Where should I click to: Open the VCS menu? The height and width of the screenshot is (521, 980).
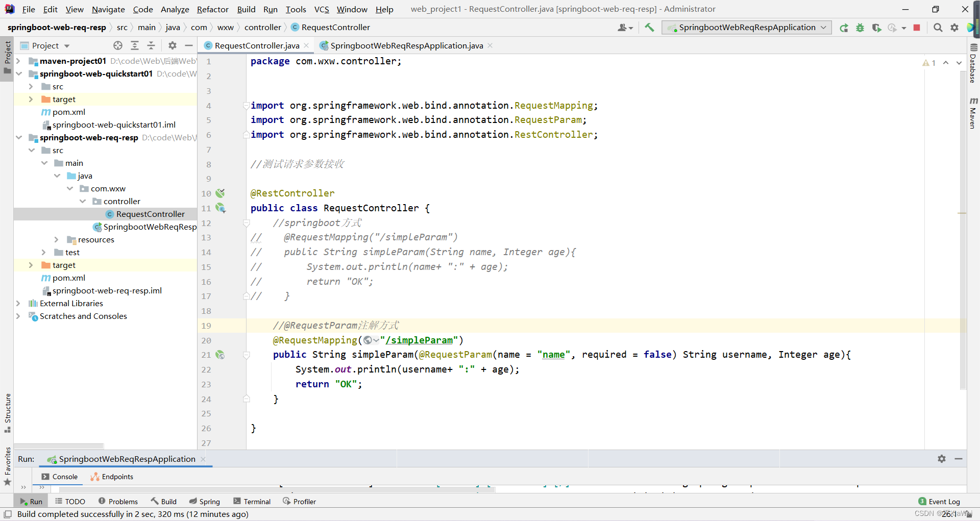tap(322, 9)
